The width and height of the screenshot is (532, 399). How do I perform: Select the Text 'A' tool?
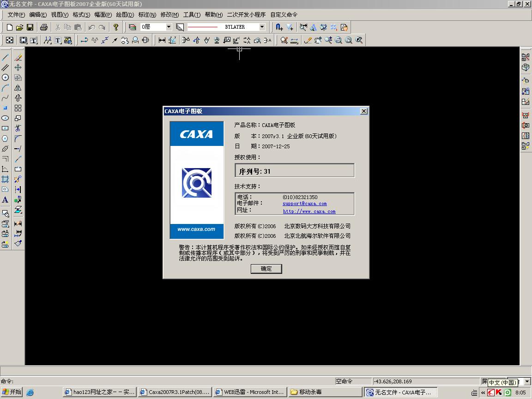coord(6,199)
